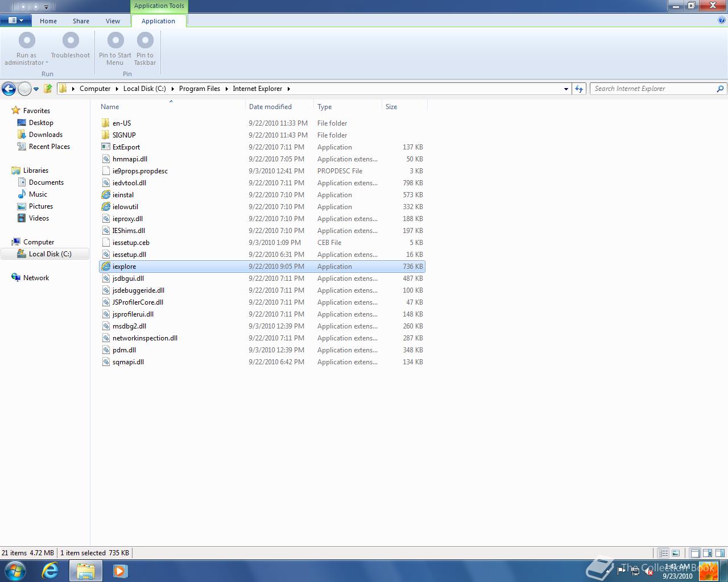Viewport: 728px width, 582px height.
Task: Click the Troubleshoot ribbon button
Action: coord(71,45)
